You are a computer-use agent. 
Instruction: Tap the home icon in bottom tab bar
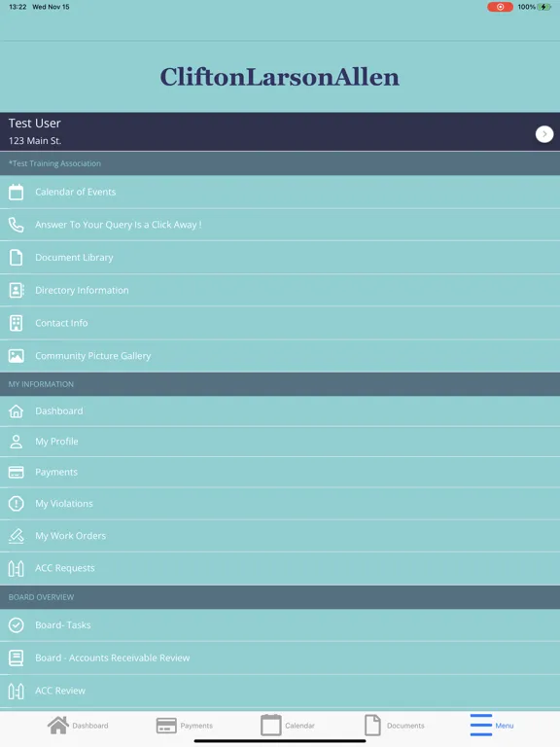(x=58, y=725)
